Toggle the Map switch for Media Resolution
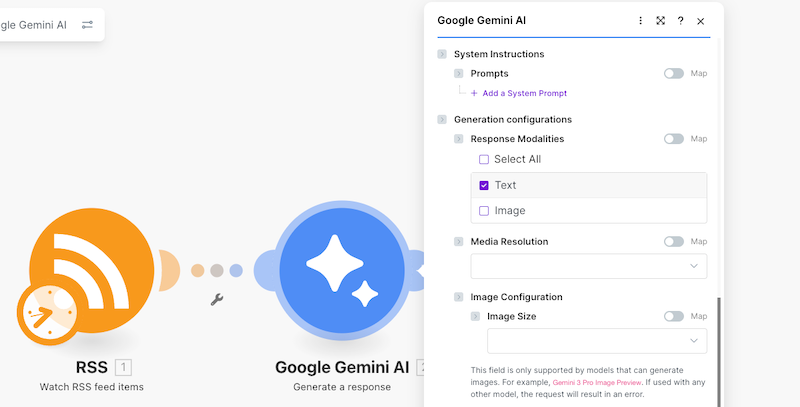 [673, 241]
